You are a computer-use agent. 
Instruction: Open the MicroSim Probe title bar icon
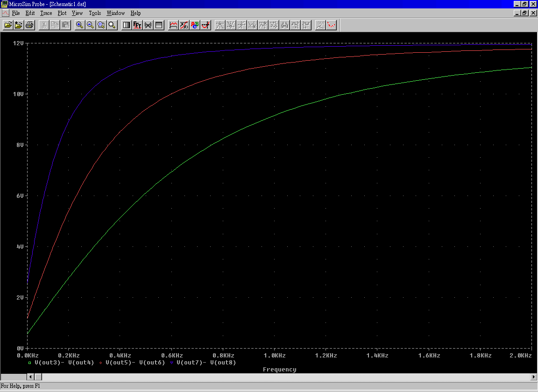click(4, 4)
